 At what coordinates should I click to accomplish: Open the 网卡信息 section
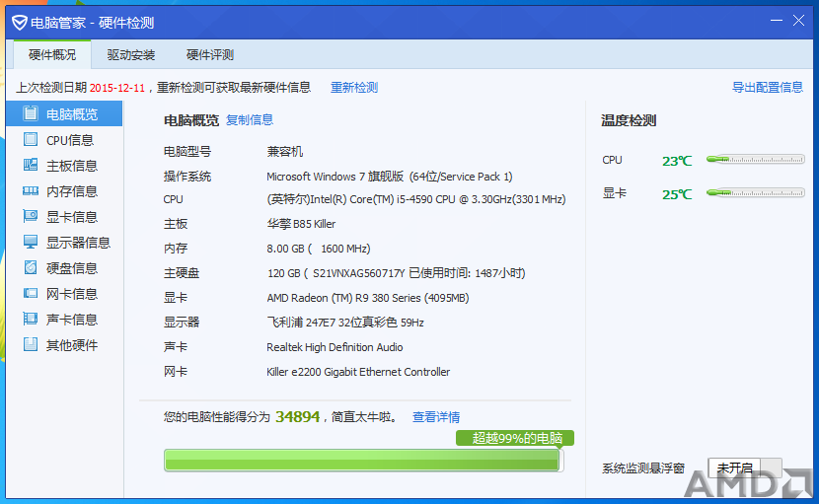[x=64, y=294]
